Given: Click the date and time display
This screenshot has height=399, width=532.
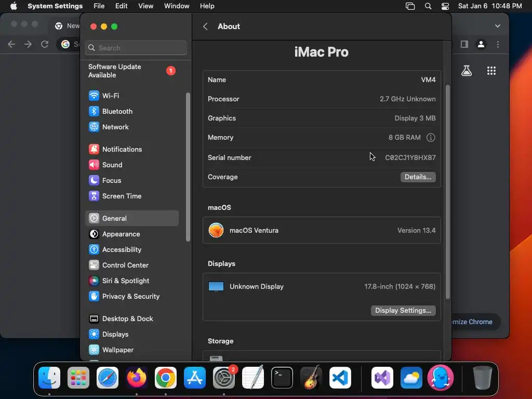Looking at the screenshot, I should click(490, 6).
